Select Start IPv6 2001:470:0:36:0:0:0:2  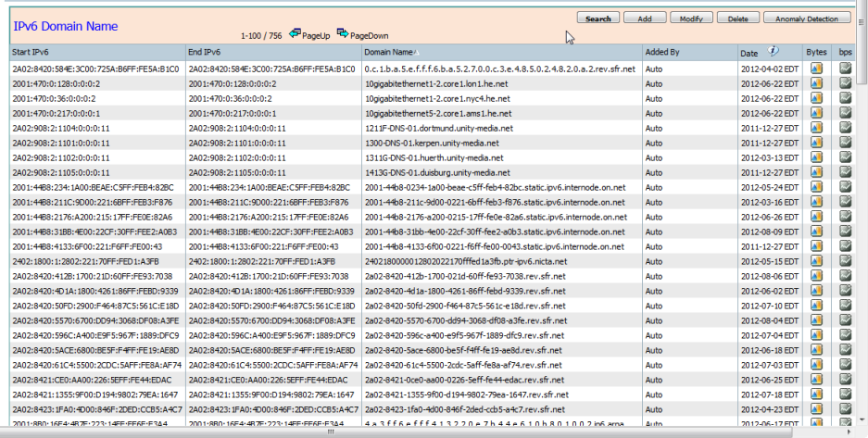(54, 99)
